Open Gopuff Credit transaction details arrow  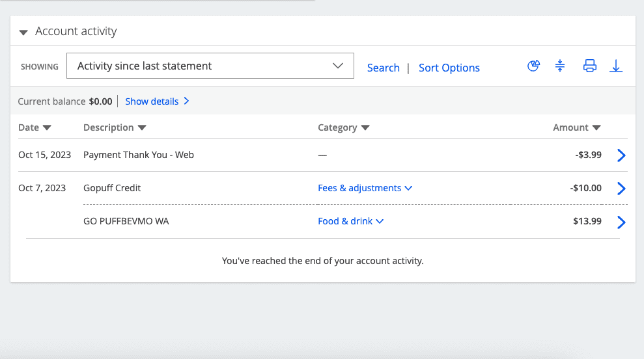pos(621,189)
